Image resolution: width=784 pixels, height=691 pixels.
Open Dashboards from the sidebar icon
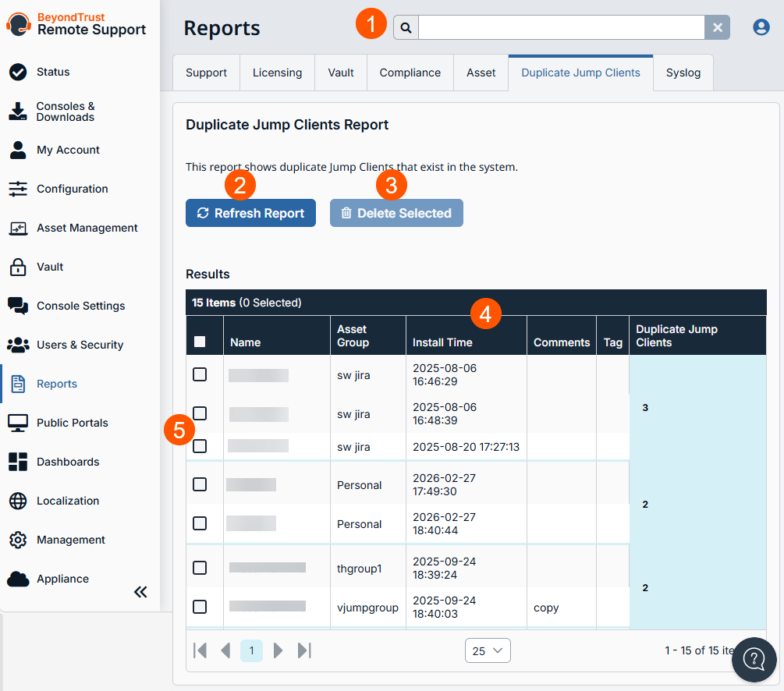click(x=18, y=462)
